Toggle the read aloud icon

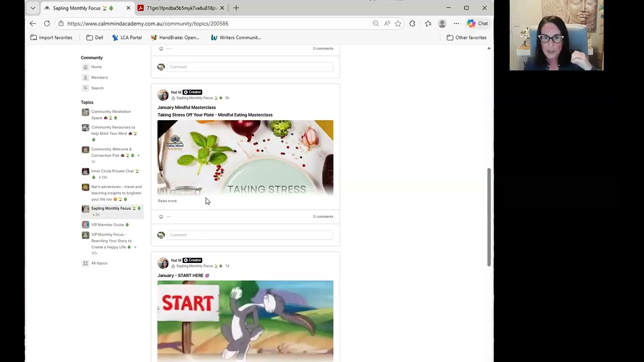click(x=387, y=24)
